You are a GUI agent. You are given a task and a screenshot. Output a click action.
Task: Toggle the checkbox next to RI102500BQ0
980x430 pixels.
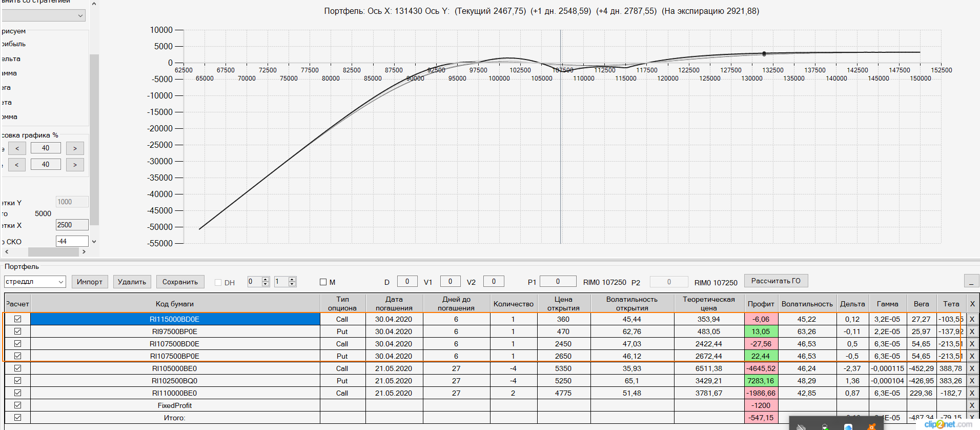point(17,381)
